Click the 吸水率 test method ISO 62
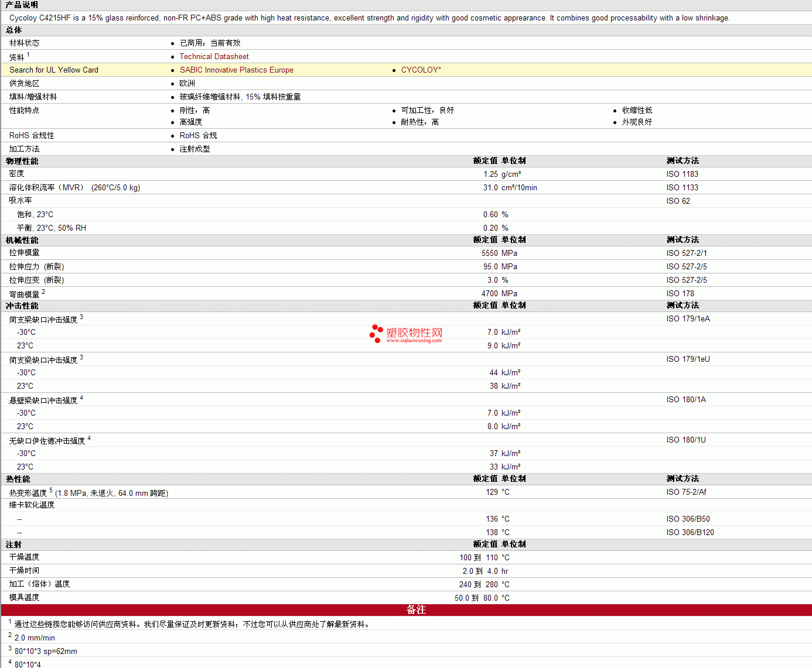Viewport: 812px width, 668px height. (x=678, y=201)
